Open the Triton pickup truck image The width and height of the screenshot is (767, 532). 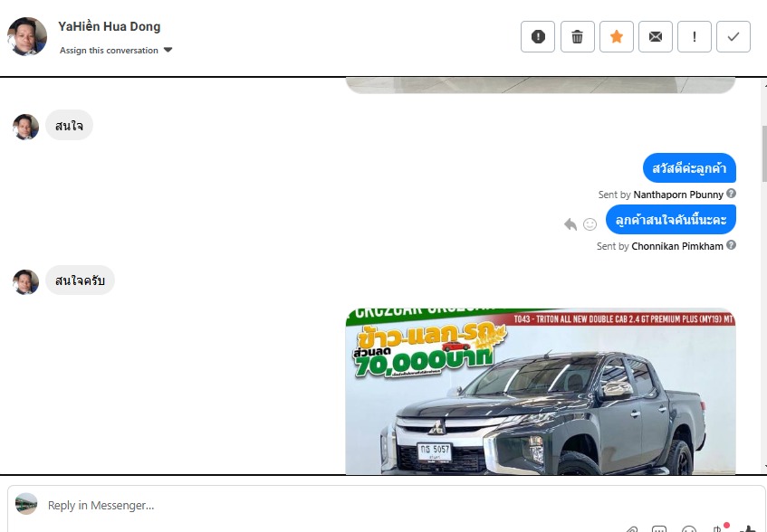(541, 391)
